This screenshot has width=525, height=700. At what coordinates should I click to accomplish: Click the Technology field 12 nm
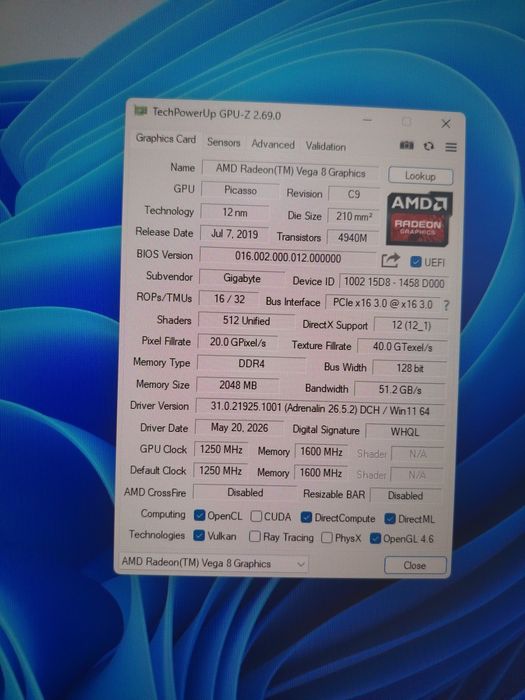click(235, 212)
